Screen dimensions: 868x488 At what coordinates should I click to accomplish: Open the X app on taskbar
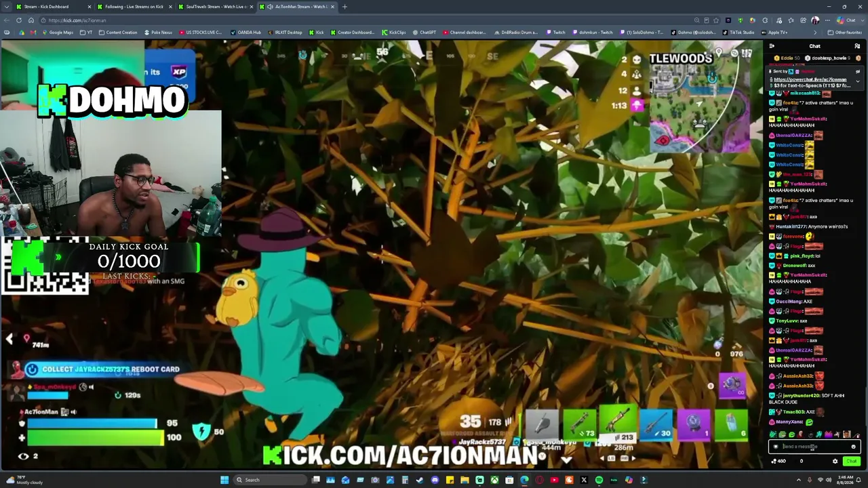click(x=584, y=480)
